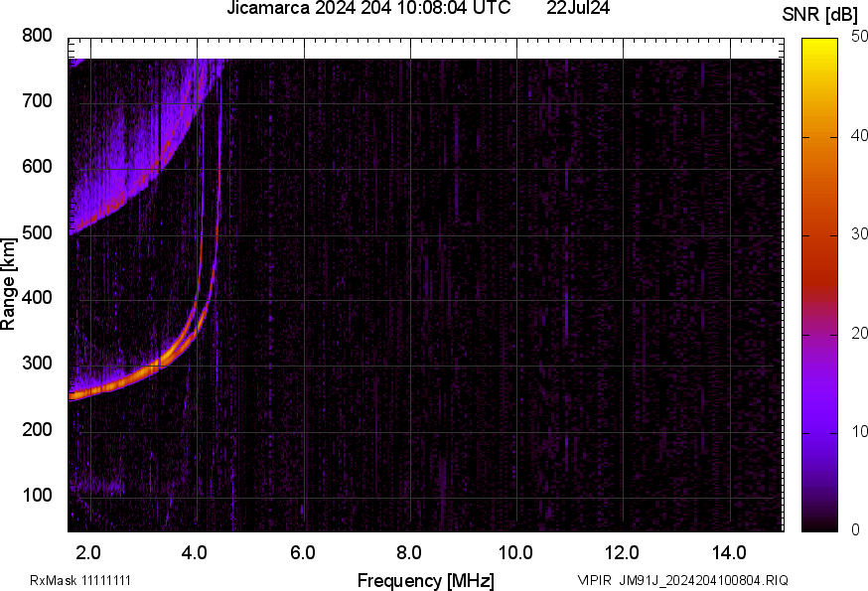Click the Jicamarca timestamp title text
868x591 pixels.
(368, 9)
